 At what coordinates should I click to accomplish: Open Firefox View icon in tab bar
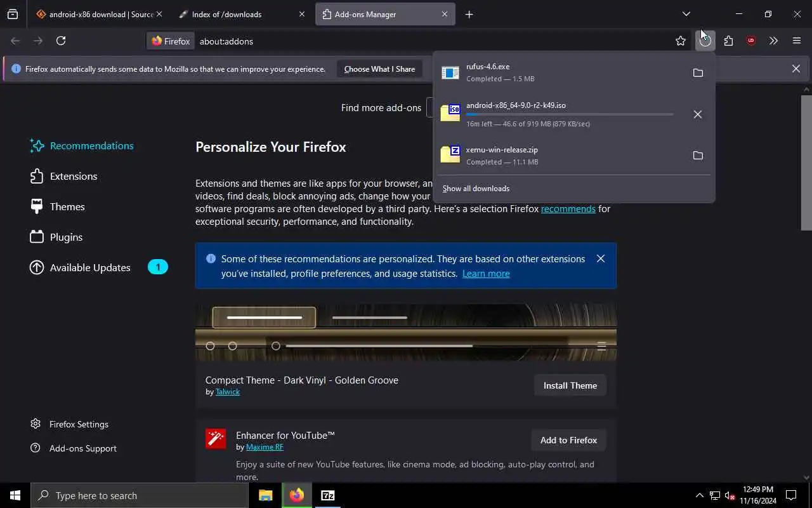[13, 14]
